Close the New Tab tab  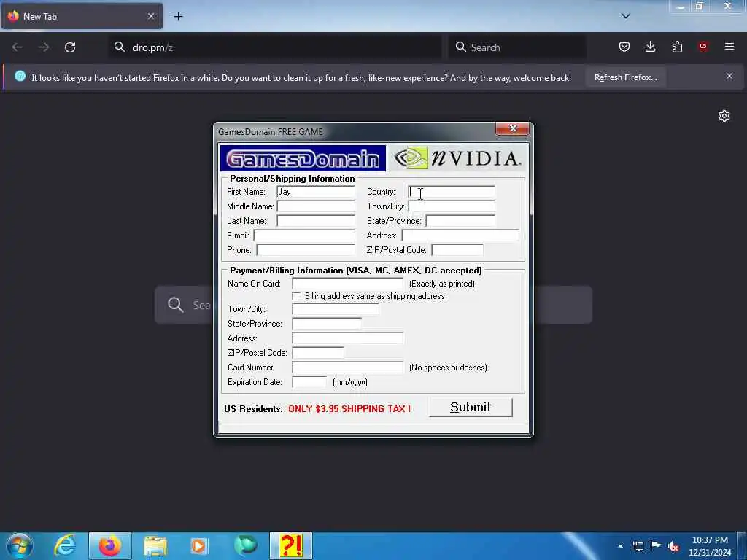click(150, 16)
